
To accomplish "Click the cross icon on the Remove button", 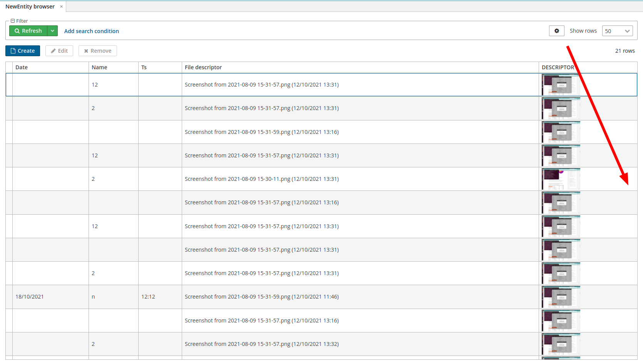I will coord(86,50).
